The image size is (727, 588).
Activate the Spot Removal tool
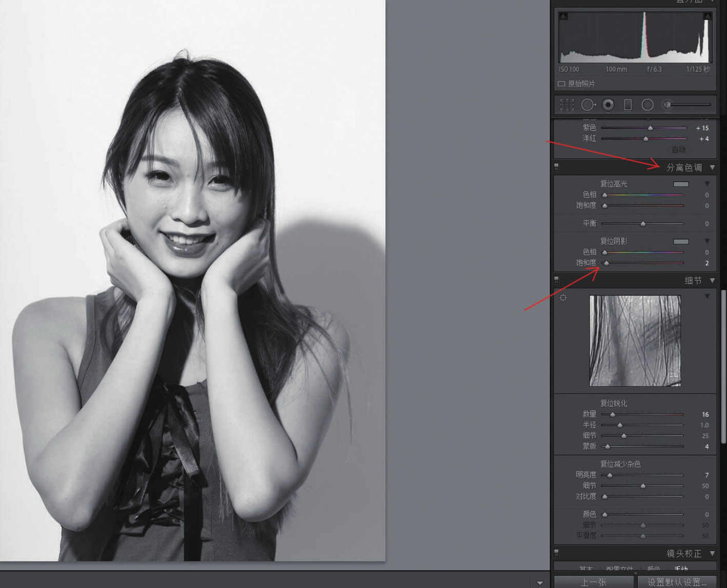pos(588,105)
